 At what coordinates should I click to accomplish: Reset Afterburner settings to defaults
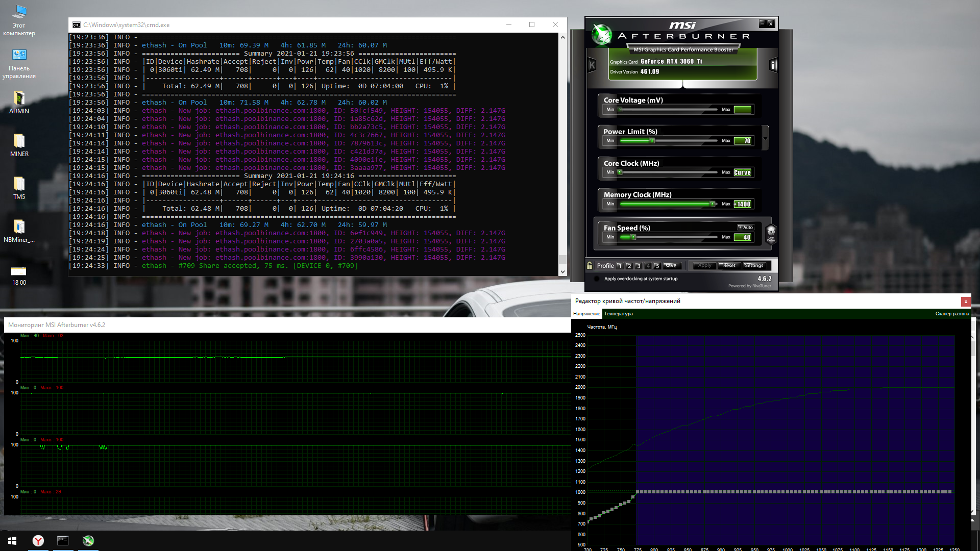pyautogui.click(x=729, y=265)
